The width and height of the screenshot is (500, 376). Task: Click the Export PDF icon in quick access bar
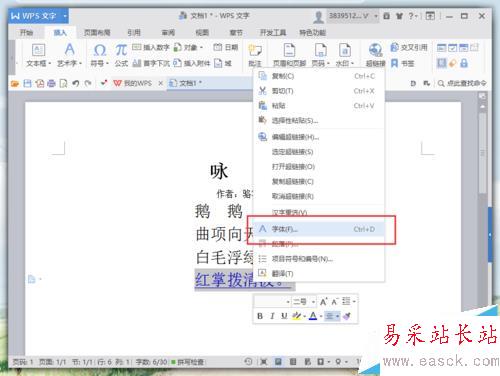(x=40, y=83)
